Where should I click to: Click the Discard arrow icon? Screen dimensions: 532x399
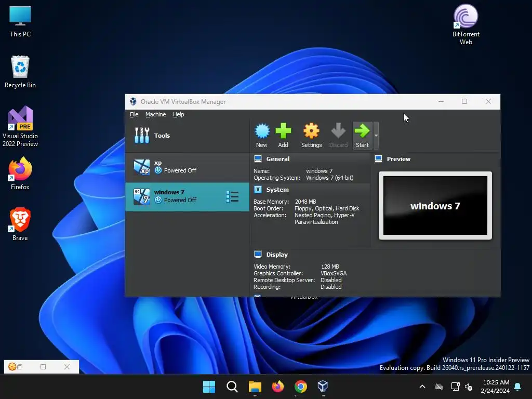338,130
